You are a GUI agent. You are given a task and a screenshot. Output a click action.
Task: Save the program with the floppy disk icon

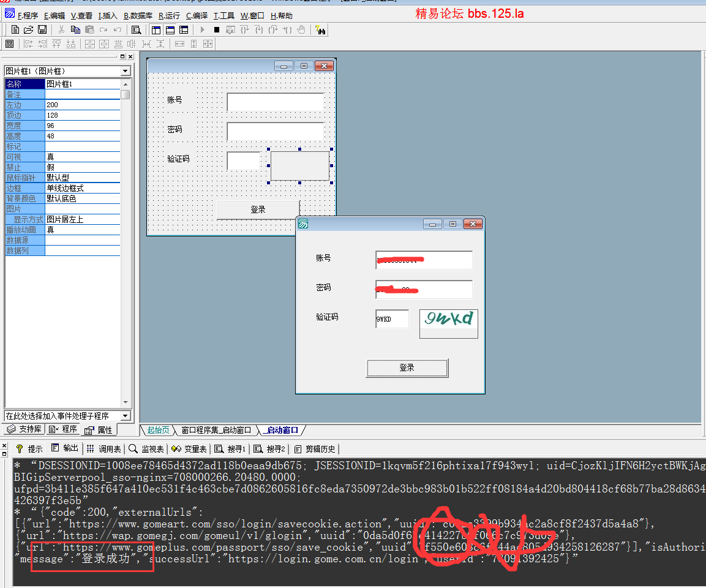point(42,29)
